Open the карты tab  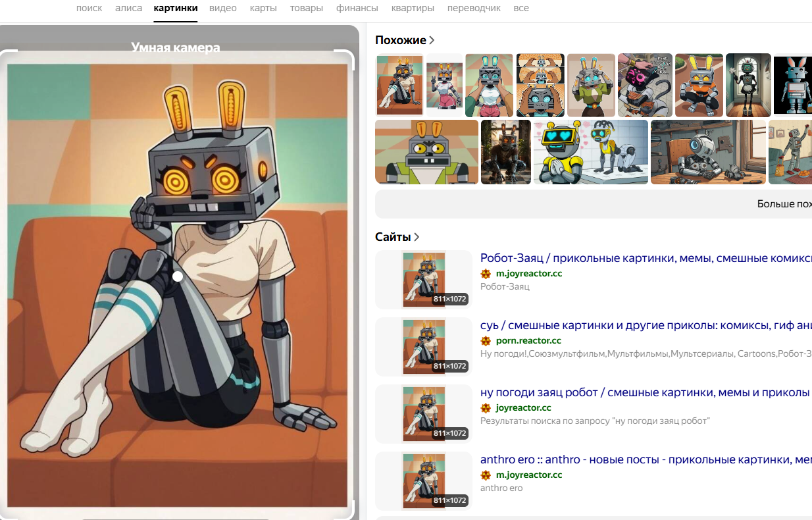tap(263, 9)
